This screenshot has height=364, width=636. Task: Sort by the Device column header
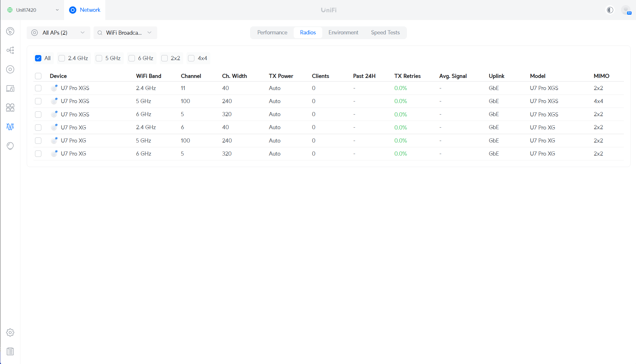tap(58, 76)
